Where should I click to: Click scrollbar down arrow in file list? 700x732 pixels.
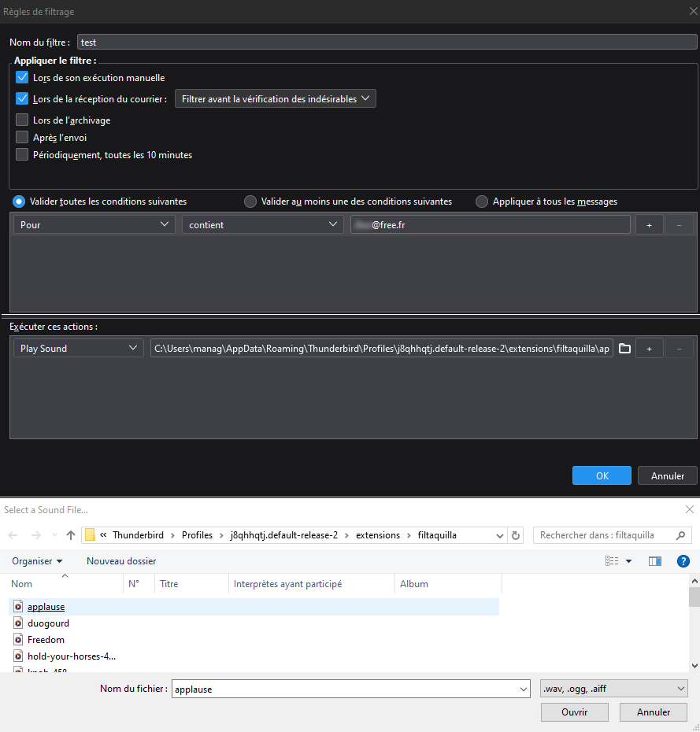coord(694,666)
